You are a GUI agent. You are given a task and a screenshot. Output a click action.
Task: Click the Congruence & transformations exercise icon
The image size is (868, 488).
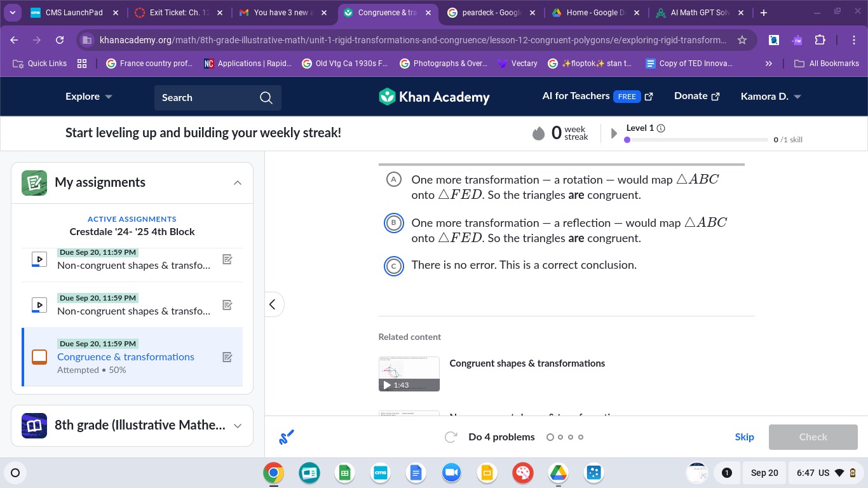39,357
